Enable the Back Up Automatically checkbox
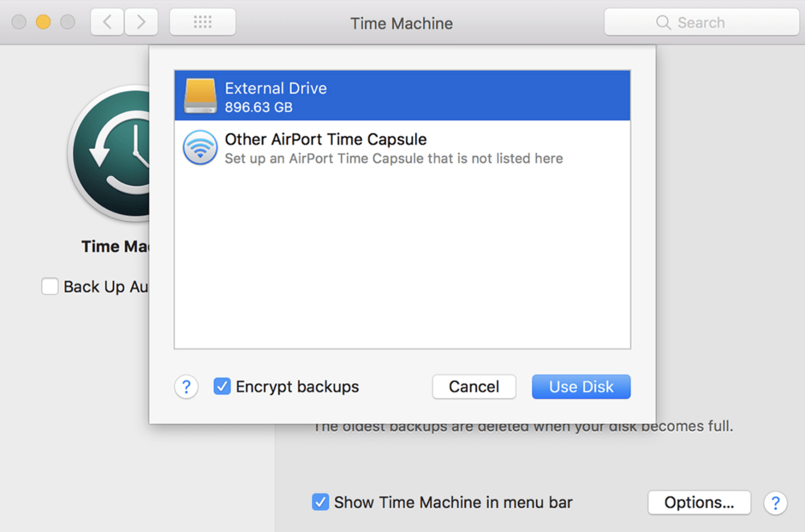The image size is (805, 532). pos(50,286)
